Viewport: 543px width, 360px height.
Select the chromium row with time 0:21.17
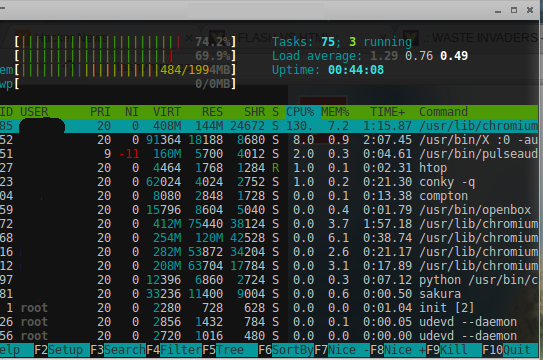(x=269, y=252)
